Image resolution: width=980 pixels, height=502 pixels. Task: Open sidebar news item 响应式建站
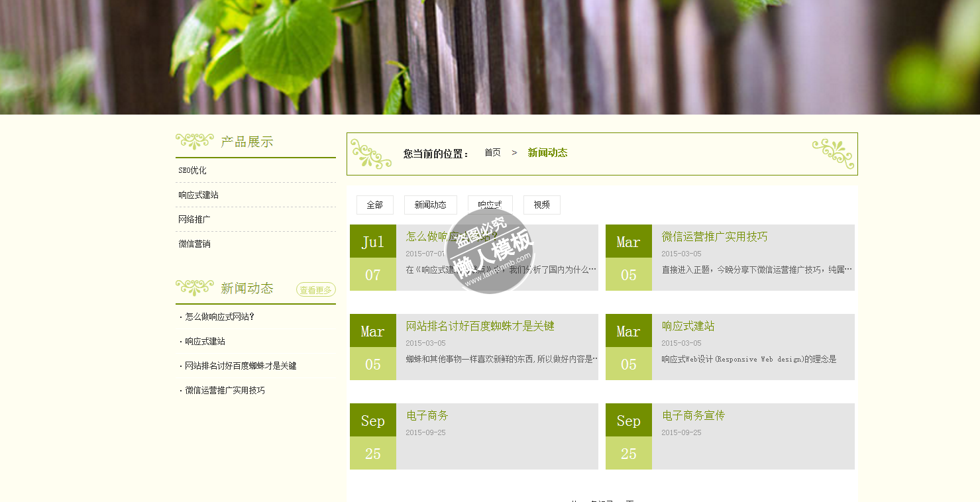(x=205, y=341)
